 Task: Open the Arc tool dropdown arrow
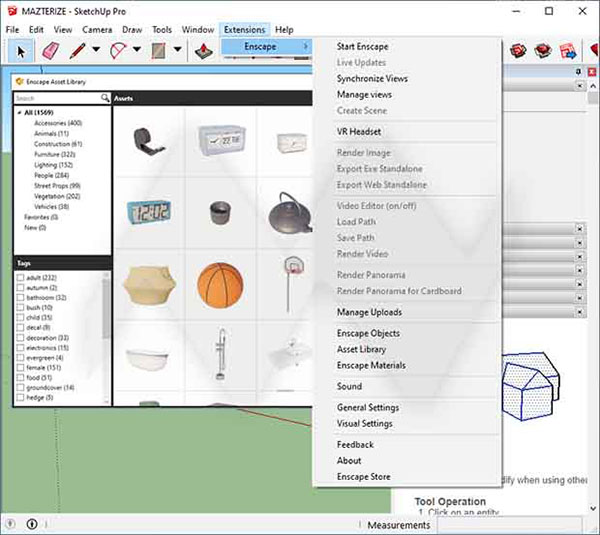tap(137, 49)
